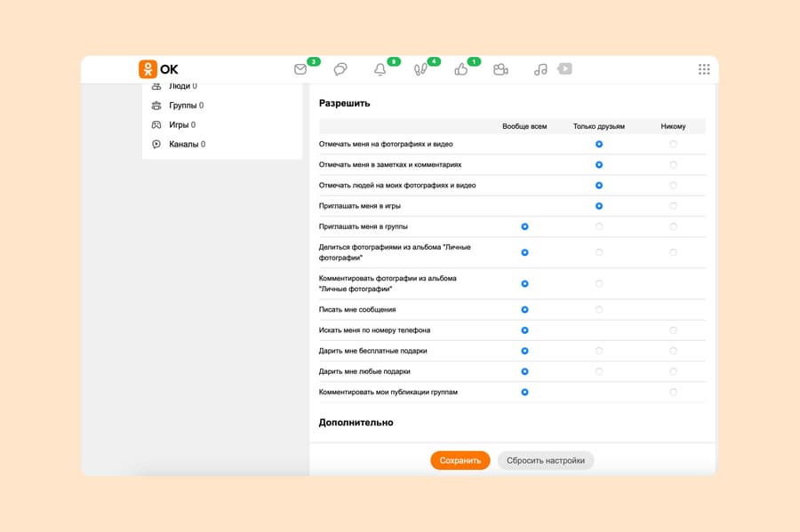Set any gifts to Только друзьям

point(599,371)
